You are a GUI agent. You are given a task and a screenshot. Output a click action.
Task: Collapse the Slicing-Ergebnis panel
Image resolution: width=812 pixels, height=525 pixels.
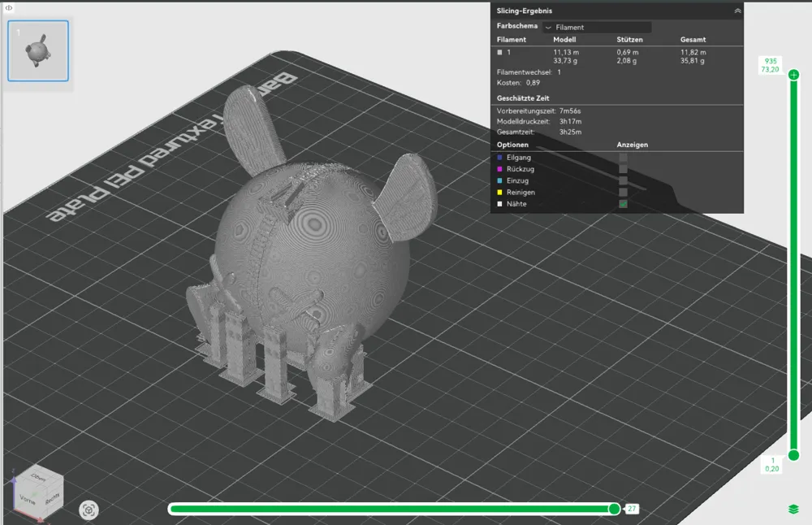737,11
